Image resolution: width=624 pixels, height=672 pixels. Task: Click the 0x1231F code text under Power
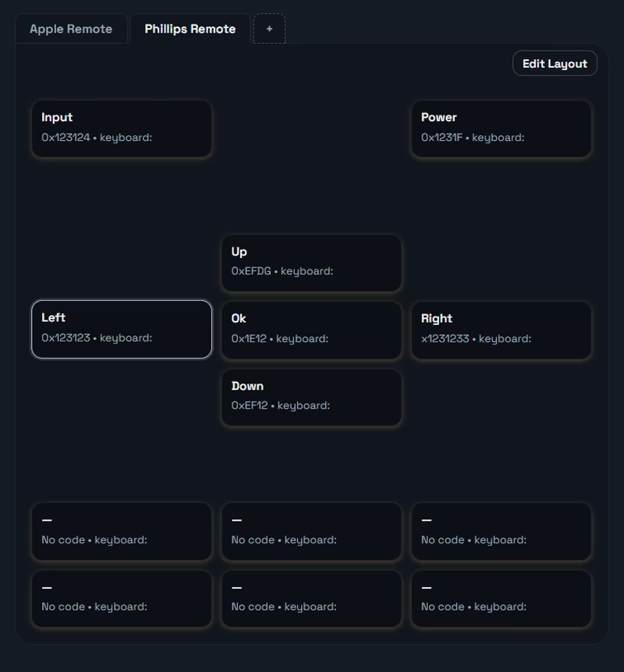click(x=441, y=137)
